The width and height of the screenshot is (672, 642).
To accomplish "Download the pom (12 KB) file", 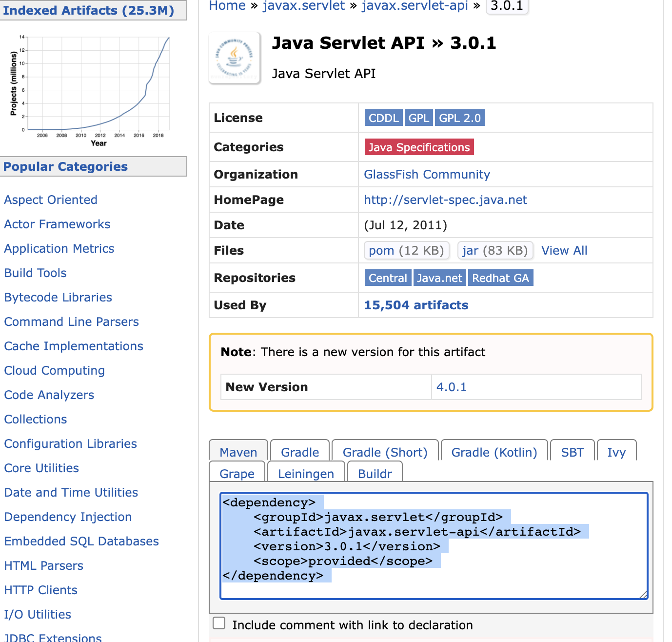I will (406, 250).
